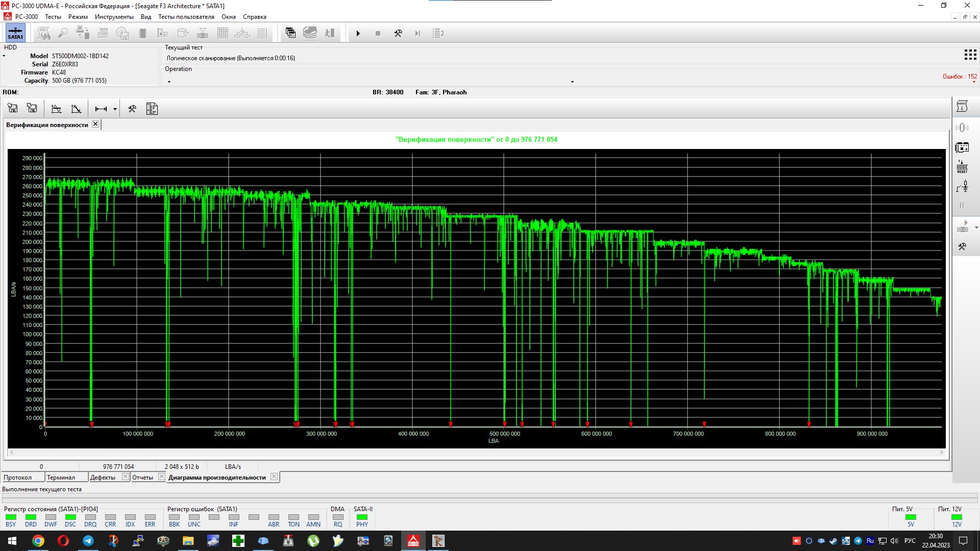Open the right Operation dropdown arrow
This screenshot has height=551, width=980.
[572, 82]
